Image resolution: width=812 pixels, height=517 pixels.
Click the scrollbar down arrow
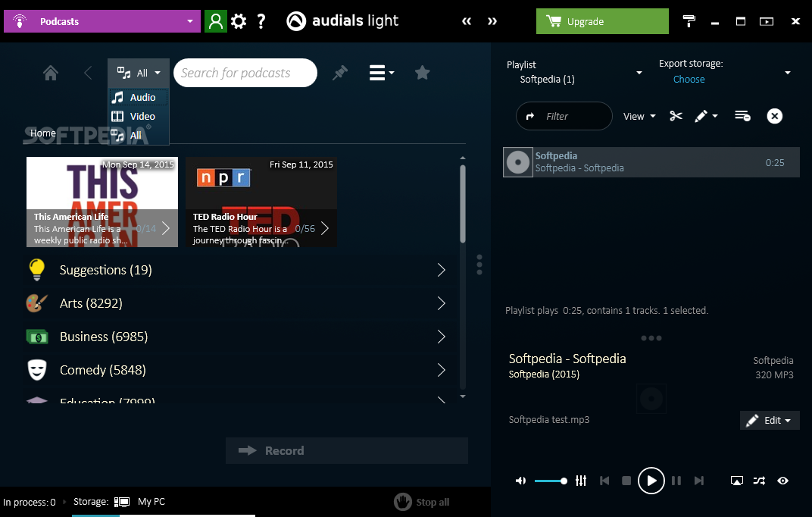pyautogui.click(x=463, y=396)
